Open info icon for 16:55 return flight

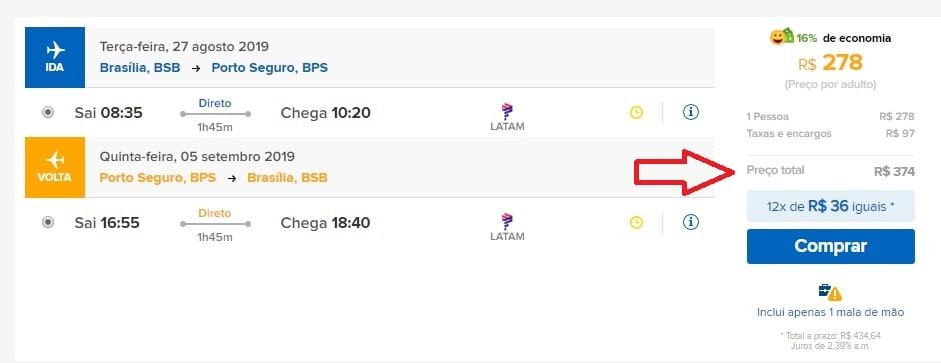point(691,222)
